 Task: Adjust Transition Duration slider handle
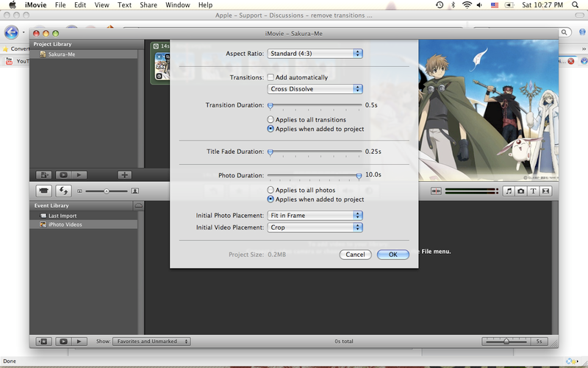click(270, 106)
